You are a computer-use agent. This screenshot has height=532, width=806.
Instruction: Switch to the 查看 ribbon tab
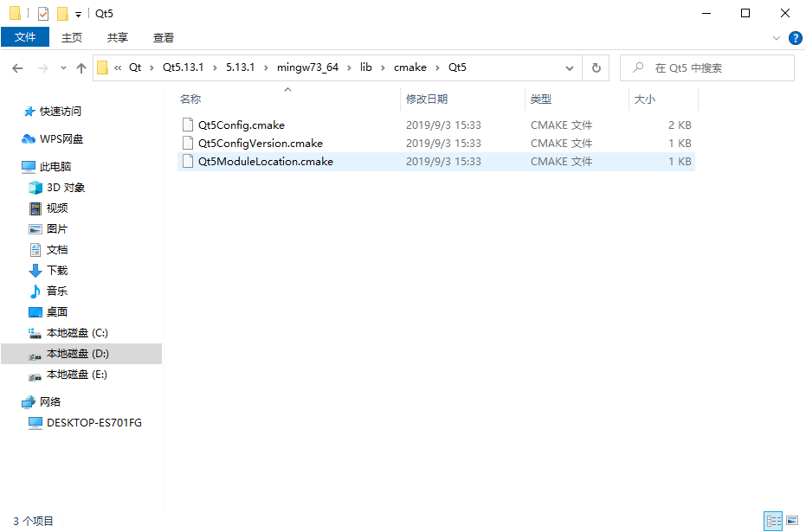tap(164, 37)
